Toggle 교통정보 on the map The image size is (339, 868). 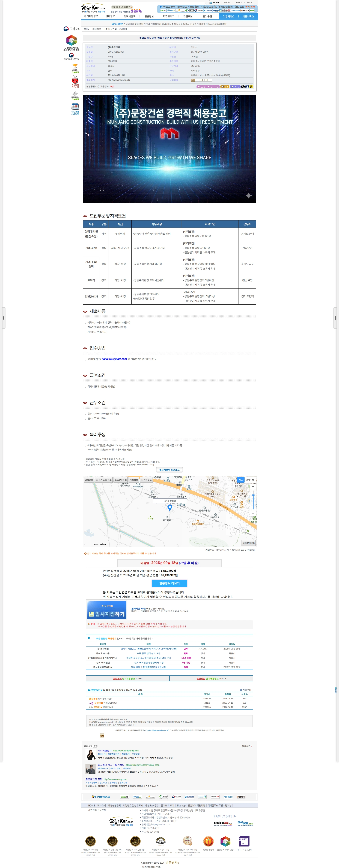(x=89, y=480)
